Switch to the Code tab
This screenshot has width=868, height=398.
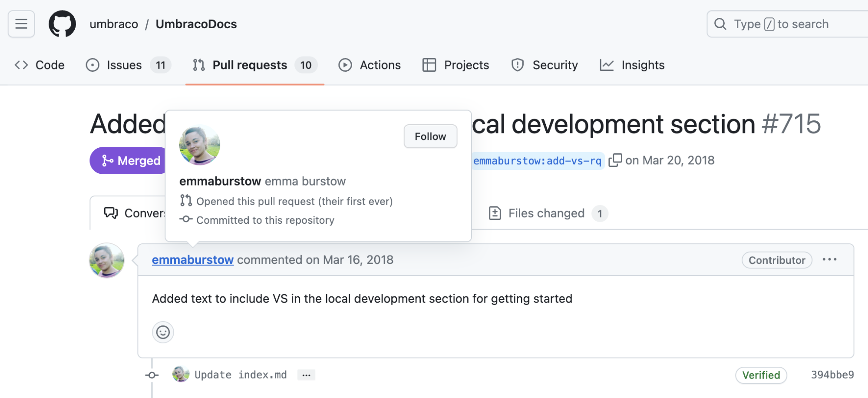point(40,65)
